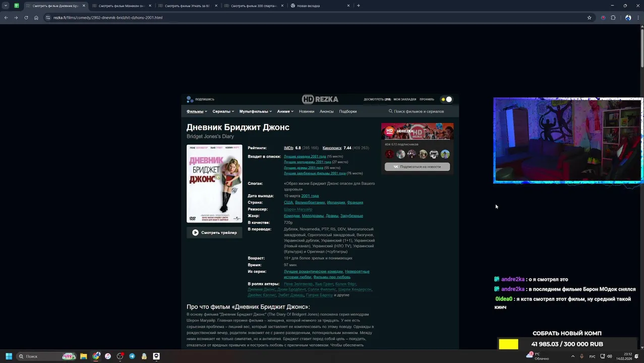Open the weather widget showing Облачно
The height and width of the screenshot is (363, 644).
pos(538,356)
